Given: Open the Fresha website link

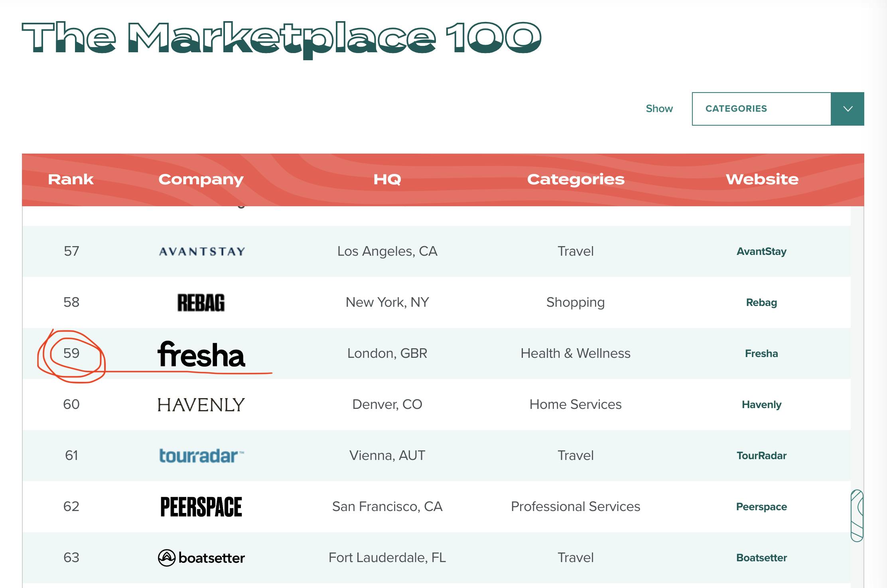Looking at the screenshot, I should coord(762,353).
